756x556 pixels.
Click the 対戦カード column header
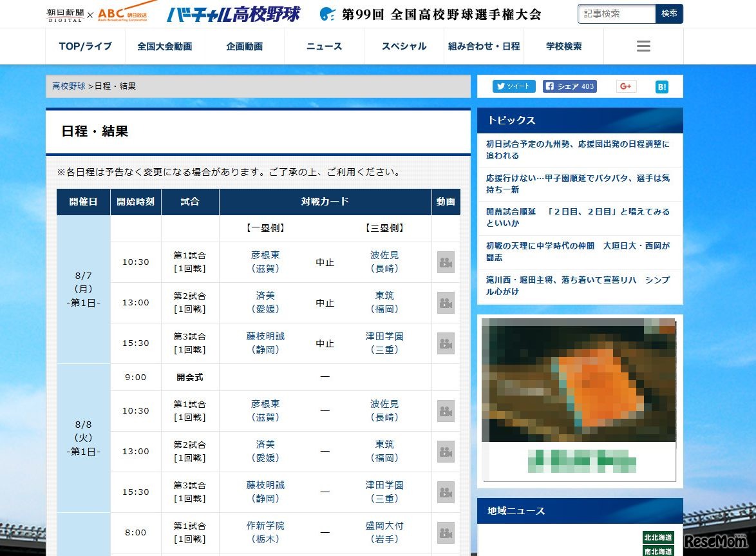tap(325, 202)
